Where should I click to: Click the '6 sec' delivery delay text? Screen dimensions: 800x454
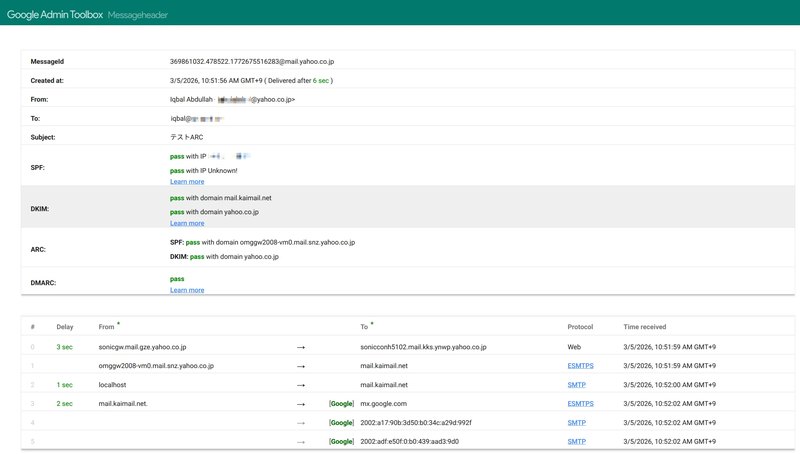point(321,81)
